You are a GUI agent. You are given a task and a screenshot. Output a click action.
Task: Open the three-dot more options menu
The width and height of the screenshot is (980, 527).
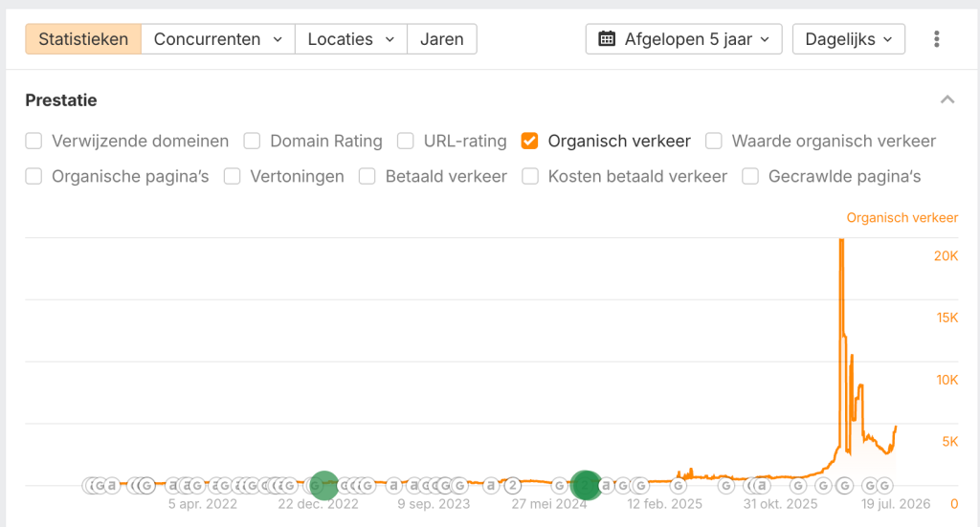[x=936, y=38]
